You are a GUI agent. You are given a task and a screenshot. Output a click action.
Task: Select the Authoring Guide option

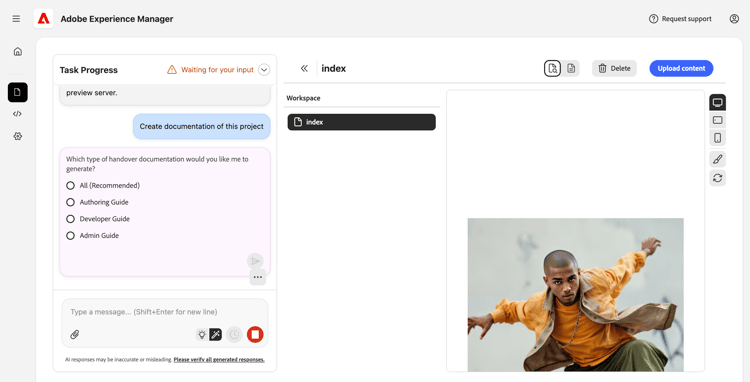[x=97, y=202]
